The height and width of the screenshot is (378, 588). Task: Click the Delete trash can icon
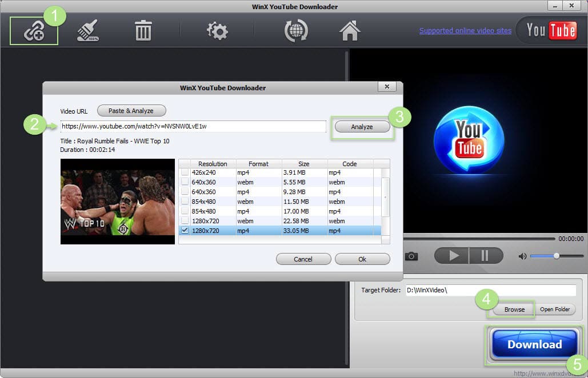[x=143, y=31]
